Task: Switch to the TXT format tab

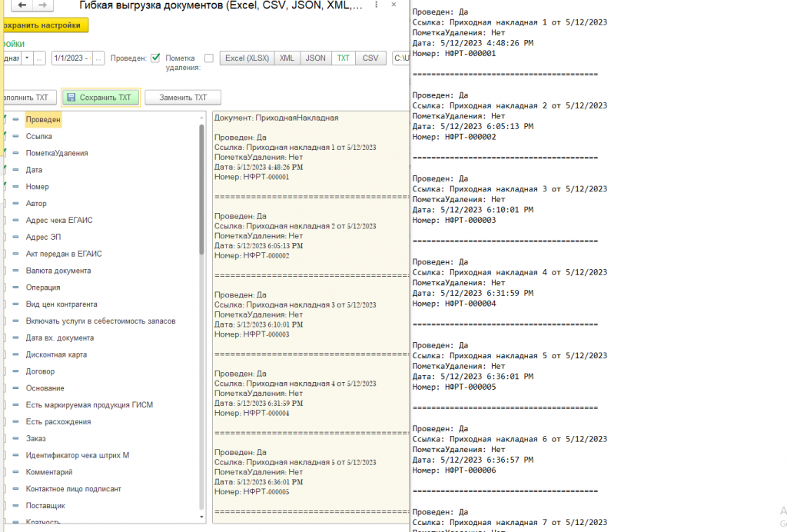Action: [344, 58]
